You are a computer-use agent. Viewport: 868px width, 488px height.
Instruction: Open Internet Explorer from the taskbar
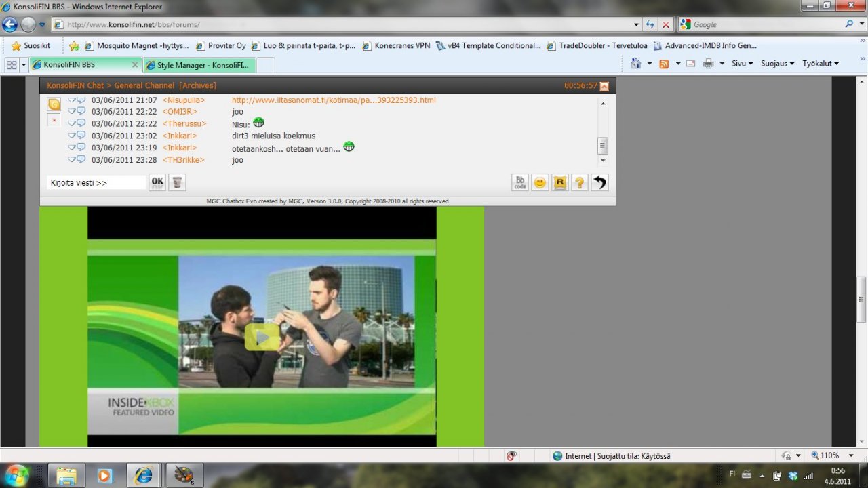tap(144, 475)
